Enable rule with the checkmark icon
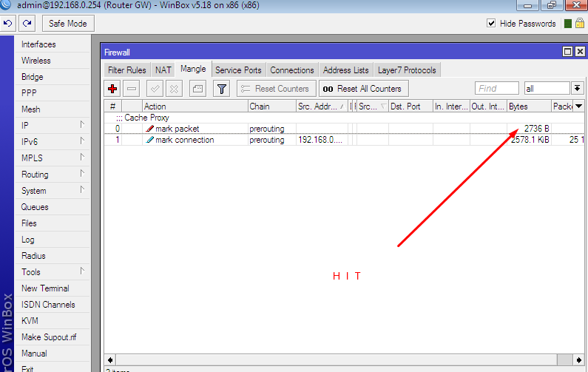588x372 pixels. point(155,89)
